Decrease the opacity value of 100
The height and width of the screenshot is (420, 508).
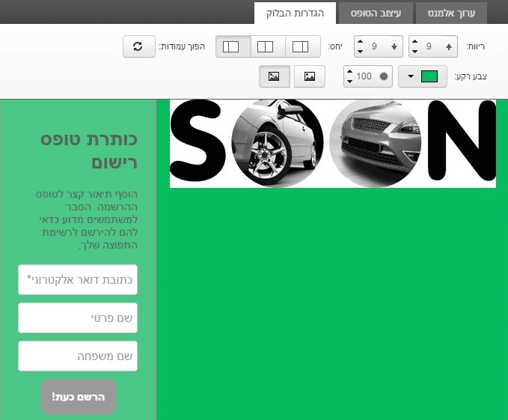click(x=349, y=82)
